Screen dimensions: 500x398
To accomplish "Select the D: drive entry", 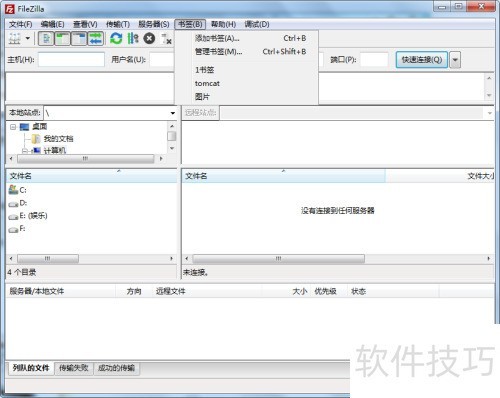I will click(18, 203).
